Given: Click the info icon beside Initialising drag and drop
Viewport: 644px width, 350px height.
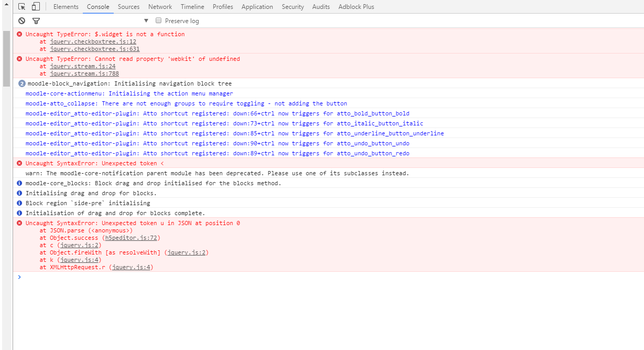Looking at the screenshot, I should 20,193.
